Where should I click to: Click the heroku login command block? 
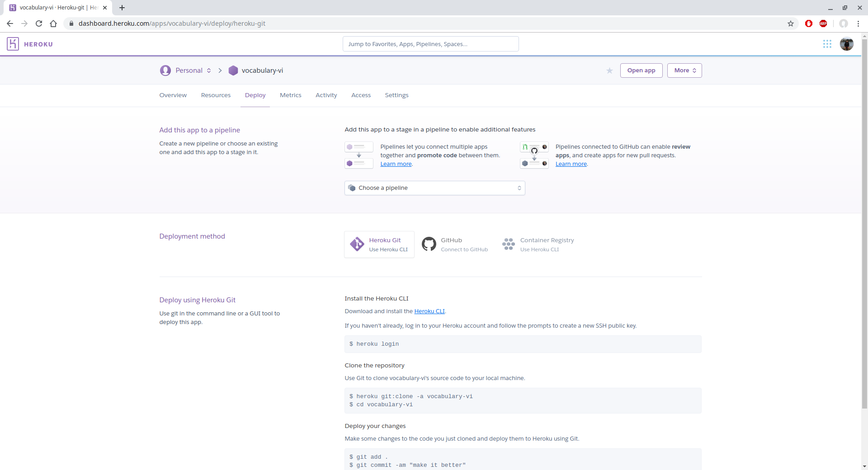pos(523,344)
